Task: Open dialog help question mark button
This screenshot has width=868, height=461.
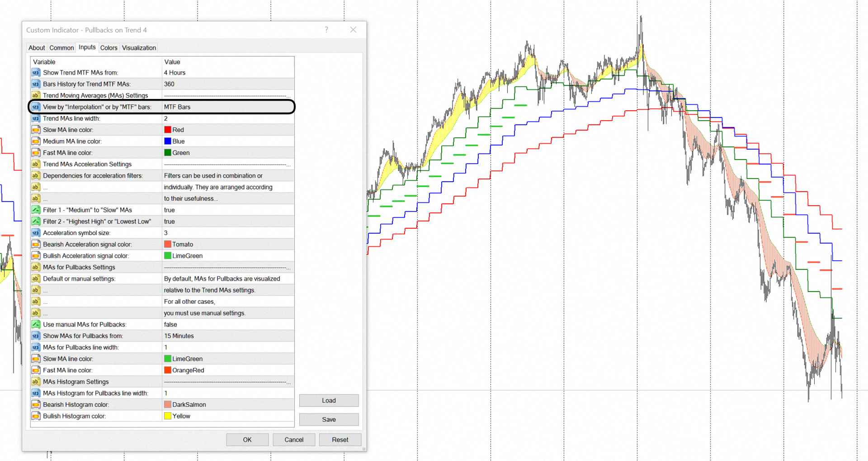Action: click(x=326, y=30)
